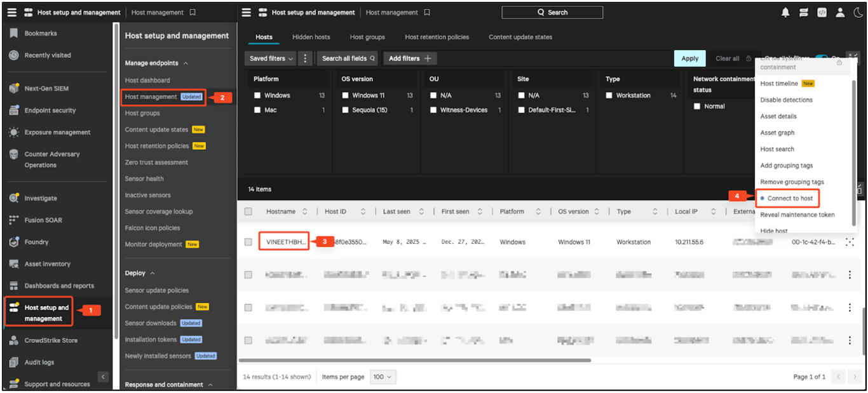The width and height of the screenshot is (868, 393).
Task: Choose Connect to host menu entry
Action: pos(790,198)
